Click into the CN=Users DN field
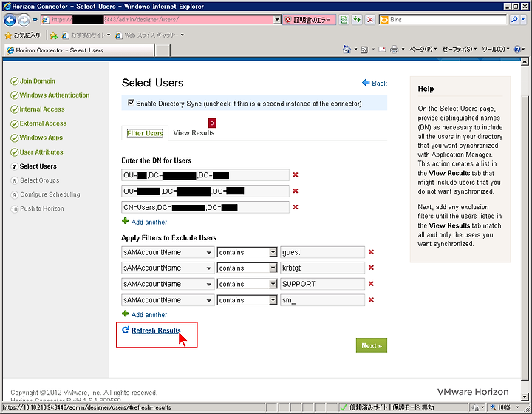Image resolution: width=532 pixels, height=414 pixels. [205, 207]
